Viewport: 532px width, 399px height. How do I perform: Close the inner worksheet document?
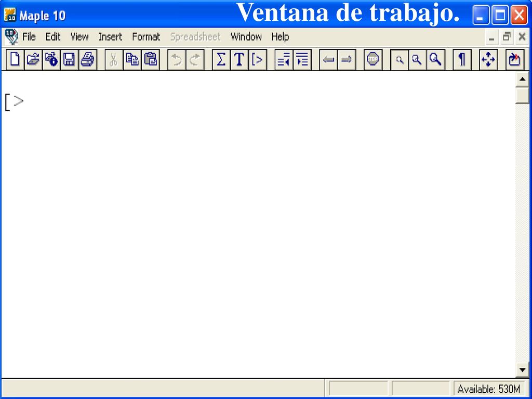pos(522,37)
